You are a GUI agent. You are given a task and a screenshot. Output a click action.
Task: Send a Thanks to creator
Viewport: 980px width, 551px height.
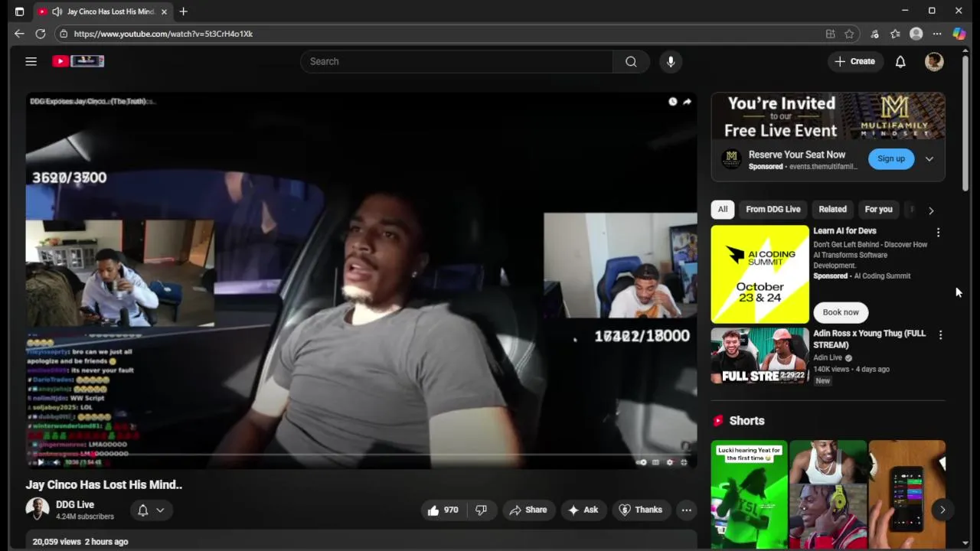coord(640,510)
